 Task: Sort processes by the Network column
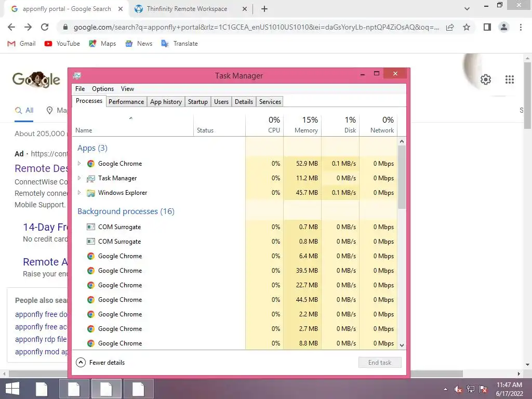coord(378,126)
